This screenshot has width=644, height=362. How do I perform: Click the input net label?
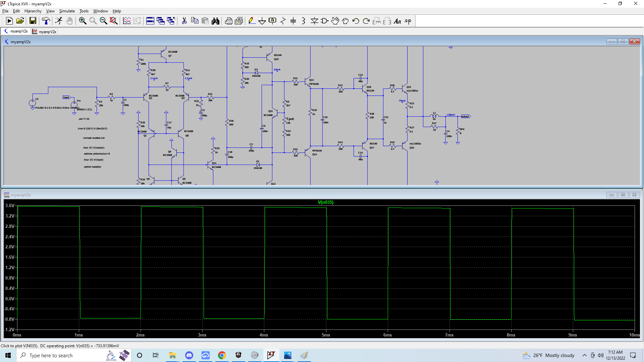(x=66, y=97)
